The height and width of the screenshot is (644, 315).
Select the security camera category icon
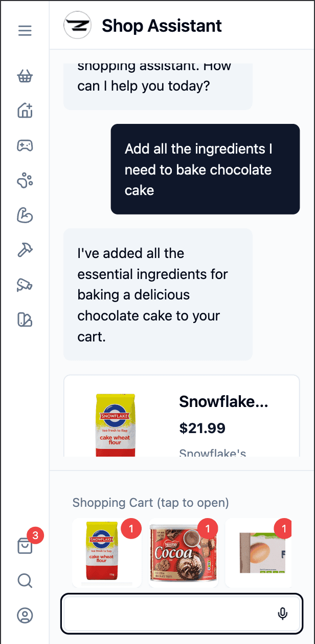[x=25, y=285]
